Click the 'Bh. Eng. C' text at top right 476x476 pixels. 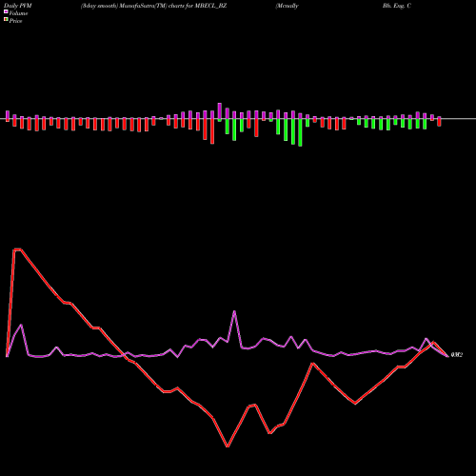click(x=397, y=6)
